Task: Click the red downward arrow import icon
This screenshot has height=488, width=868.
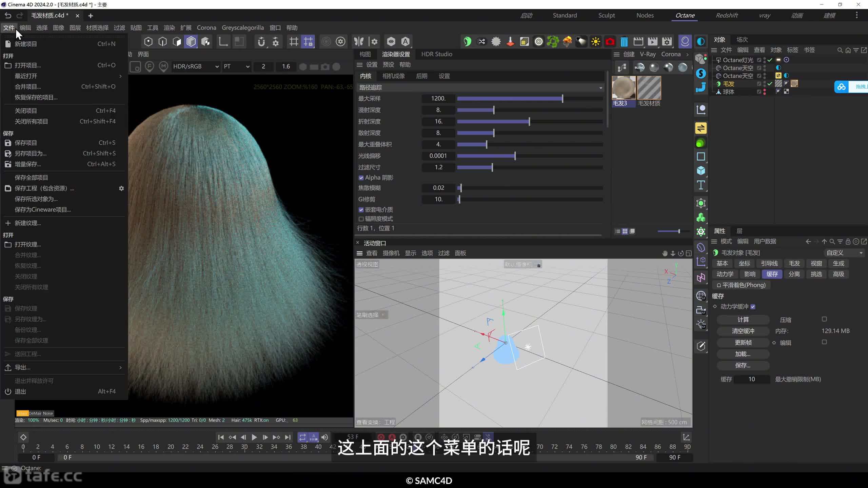Action: [510, 41]
